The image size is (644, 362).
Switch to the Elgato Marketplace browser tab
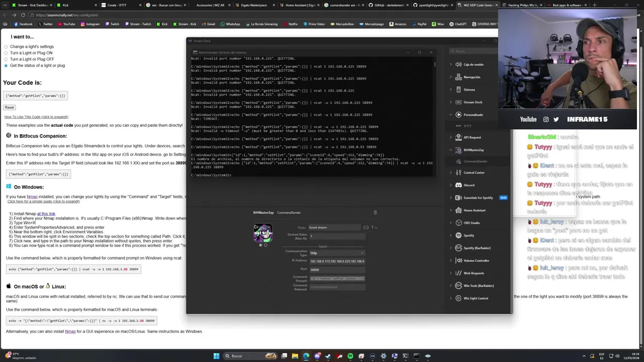[x=256, y=5]
